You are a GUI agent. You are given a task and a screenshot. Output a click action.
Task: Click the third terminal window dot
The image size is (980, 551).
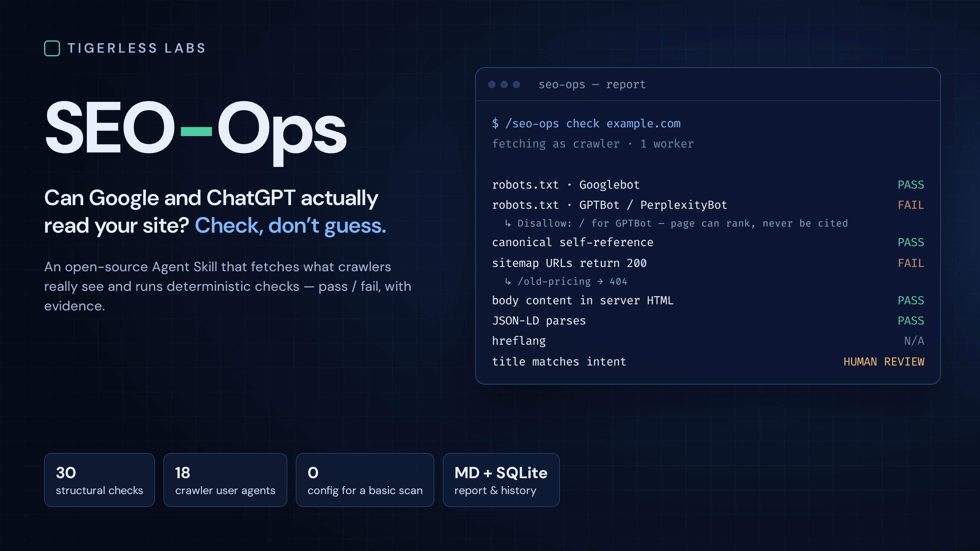(516, 84)
